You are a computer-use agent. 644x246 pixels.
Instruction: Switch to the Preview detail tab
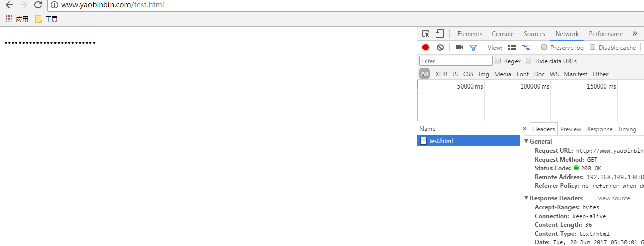[x=571, y=129]
